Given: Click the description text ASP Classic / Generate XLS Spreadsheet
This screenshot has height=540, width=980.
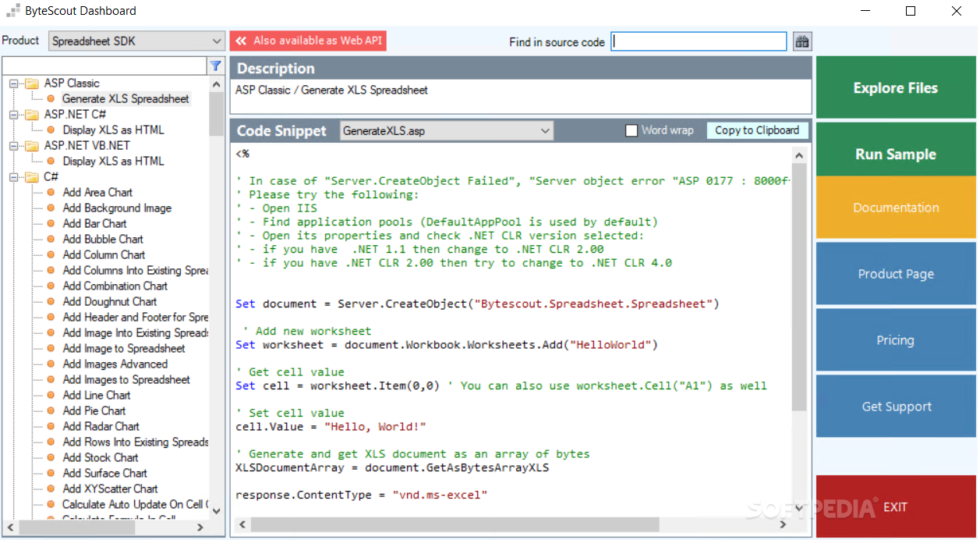Looking at the screenshot, I should click(331, 91).
